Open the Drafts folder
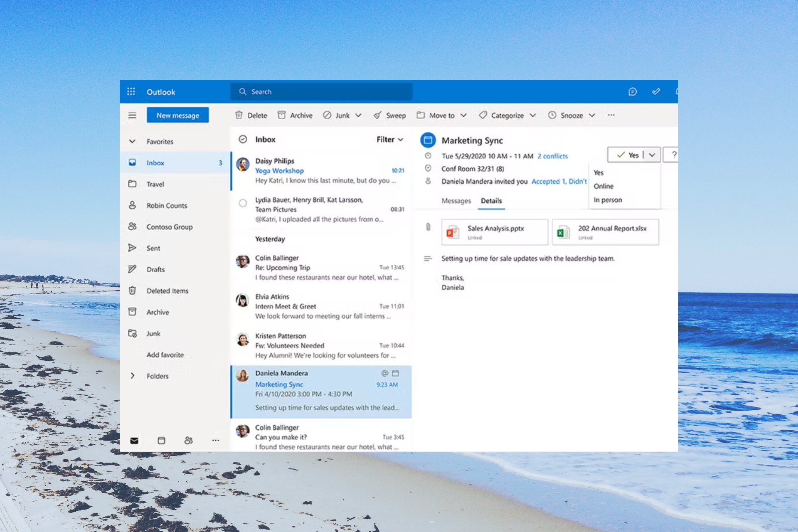The width and height of the screenshot is (798, 532). (x=175, y=269)
